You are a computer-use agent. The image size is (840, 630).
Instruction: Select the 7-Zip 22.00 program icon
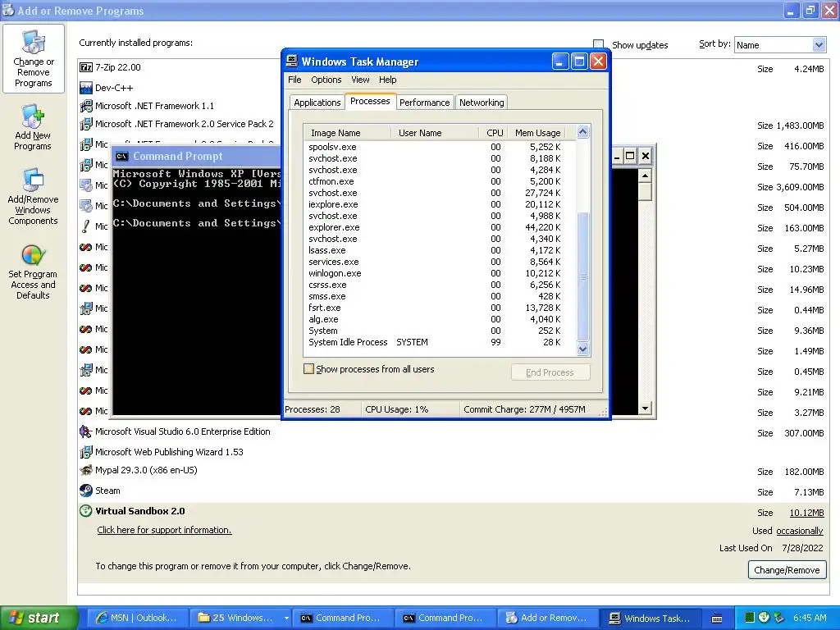click(85, 67)
